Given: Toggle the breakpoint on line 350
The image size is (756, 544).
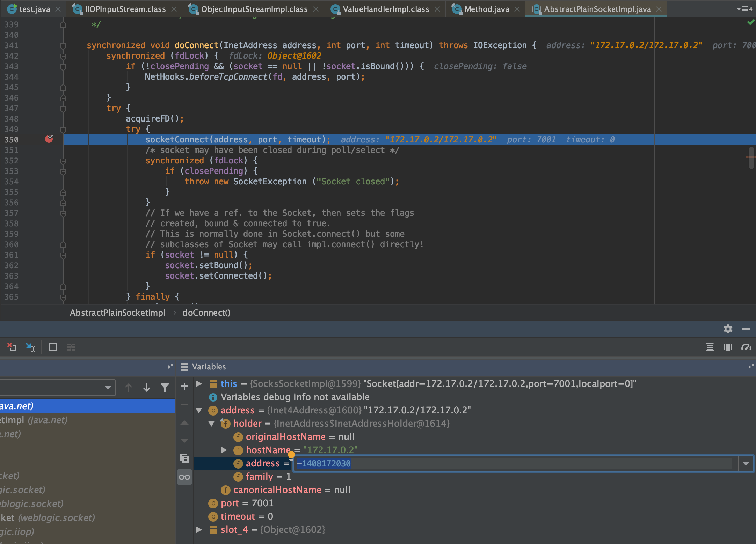Looking at the screenshot, I should (x=49, y=139).
